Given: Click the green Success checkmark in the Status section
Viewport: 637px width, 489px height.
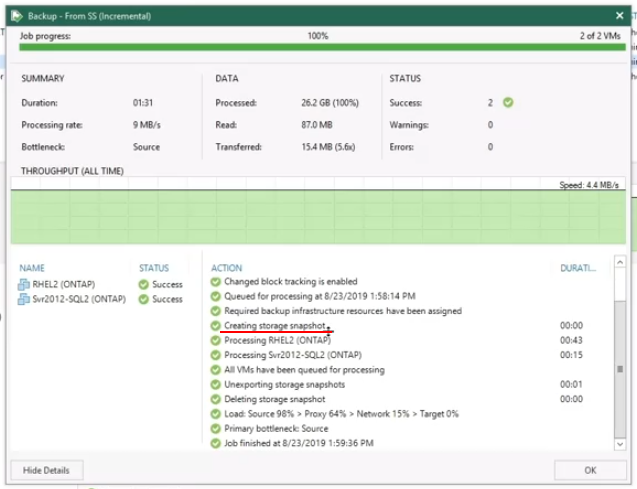Looking at the screenshot, I should click(508, 103).
